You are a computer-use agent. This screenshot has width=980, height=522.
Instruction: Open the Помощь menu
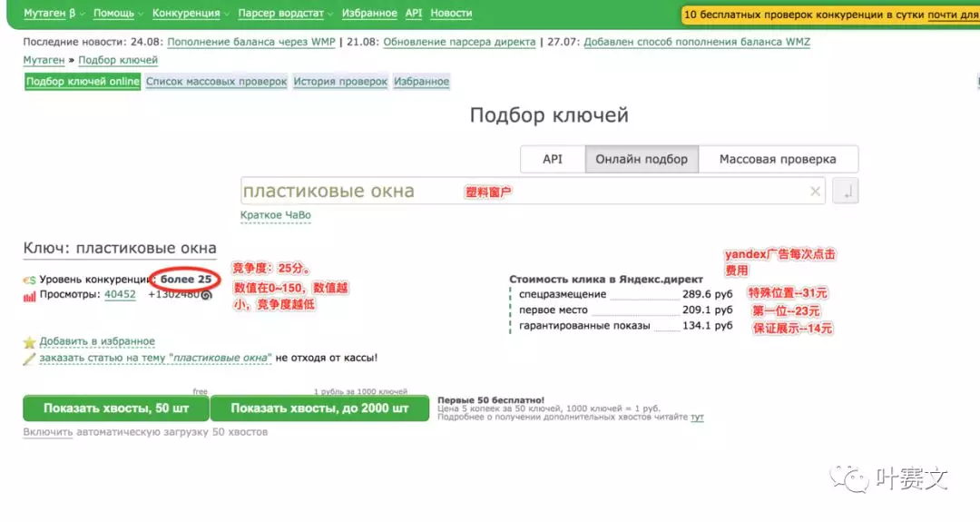click(113, 13)
